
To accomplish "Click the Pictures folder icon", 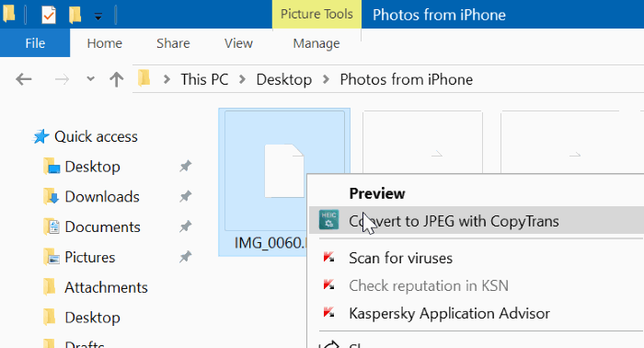I will (x=52, y=257).
